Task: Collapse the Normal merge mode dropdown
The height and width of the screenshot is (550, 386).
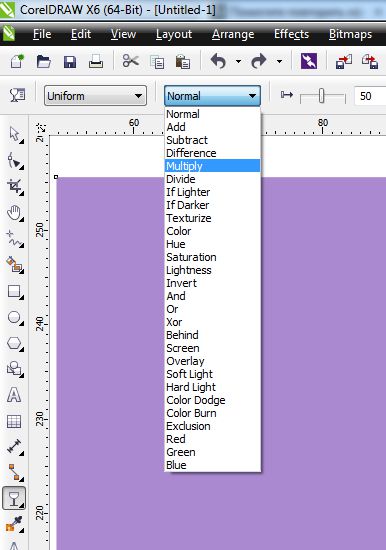Action: coord(212,96)
